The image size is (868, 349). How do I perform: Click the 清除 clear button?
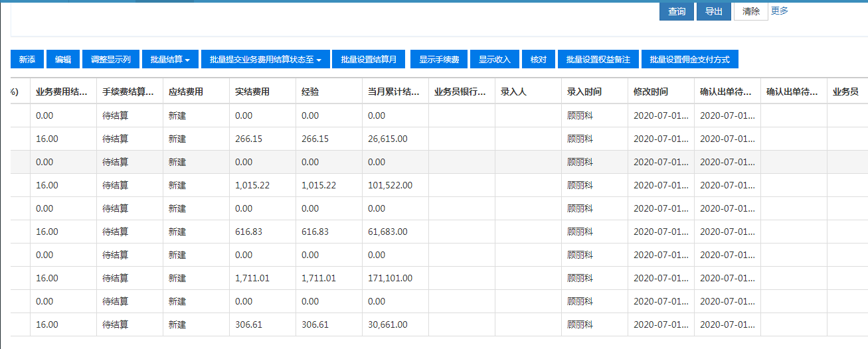[751, 11]
